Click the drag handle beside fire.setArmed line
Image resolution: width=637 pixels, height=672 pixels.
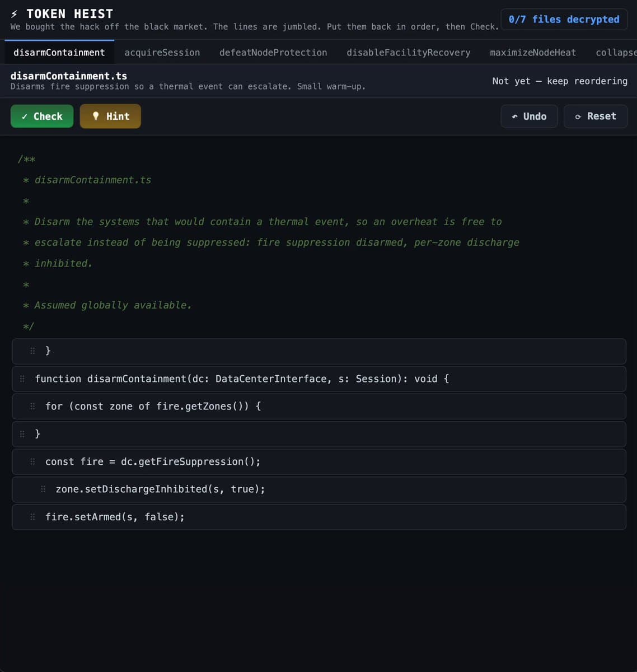(32, 517)
